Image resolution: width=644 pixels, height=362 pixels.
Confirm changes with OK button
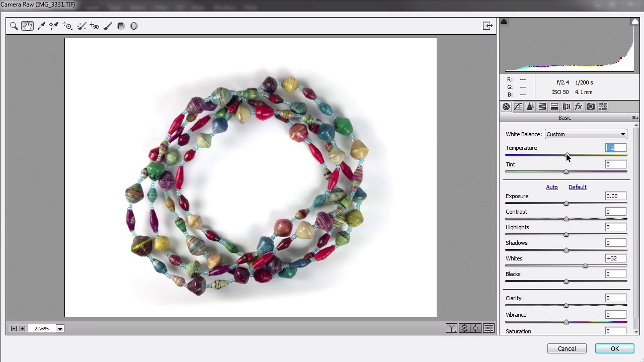click(615, 349)
